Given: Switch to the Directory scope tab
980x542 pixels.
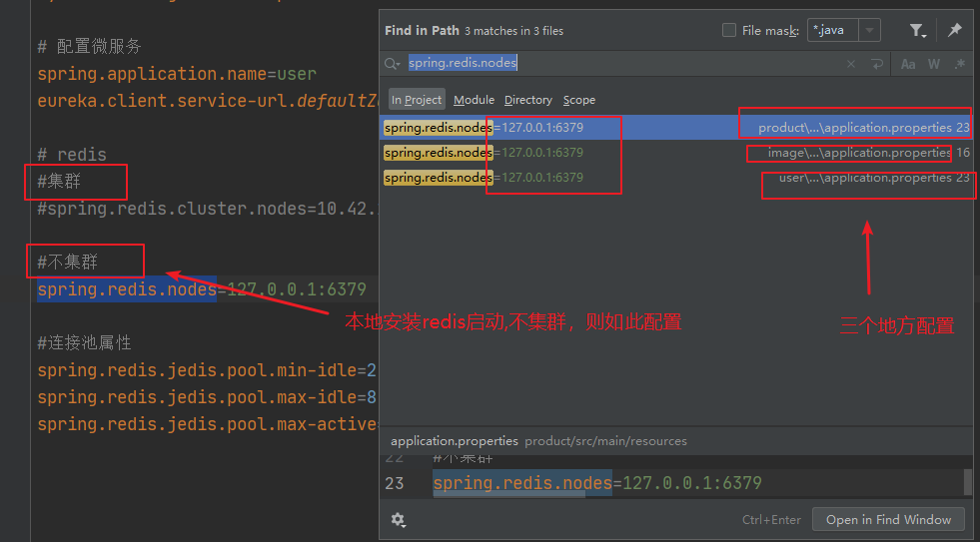Looking at the screenshot, I should point(528,100).
